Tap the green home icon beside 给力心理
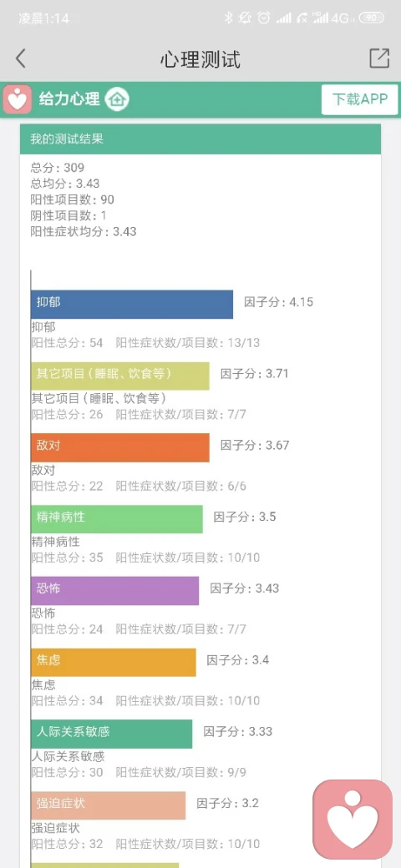Viewport: 401px width, 868px height. pyautogui.click(x=117, y=99)
